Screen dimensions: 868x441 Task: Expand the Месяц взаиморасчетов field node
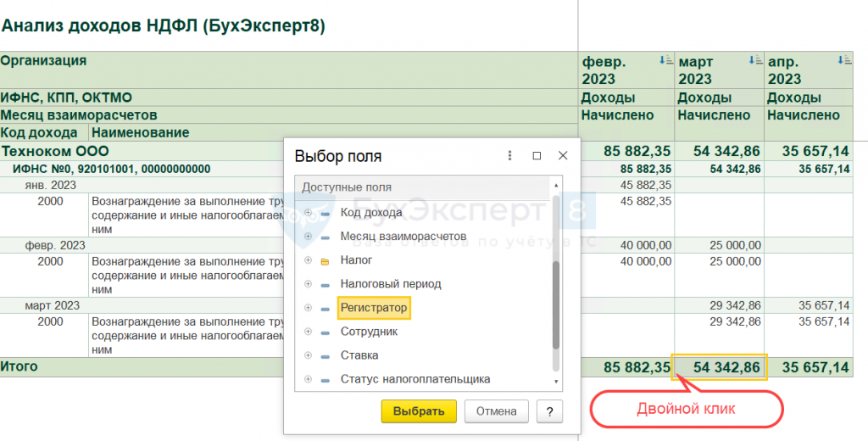click(309, 237)
